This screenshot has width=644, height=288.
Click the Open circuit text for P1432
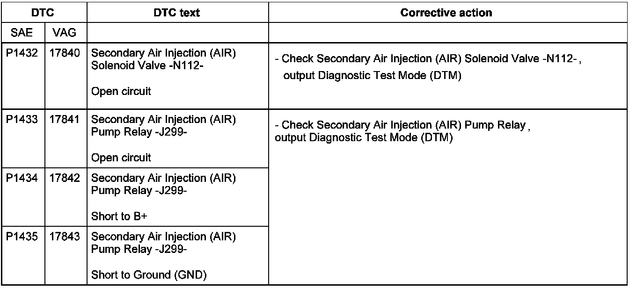[x=121, y=91]
